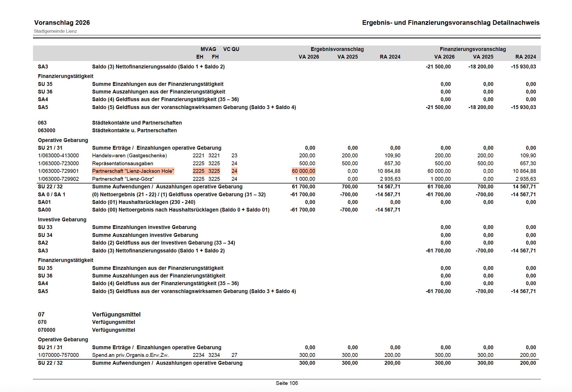Click the Stadtgemeinde Lienz subtitle

55,31
